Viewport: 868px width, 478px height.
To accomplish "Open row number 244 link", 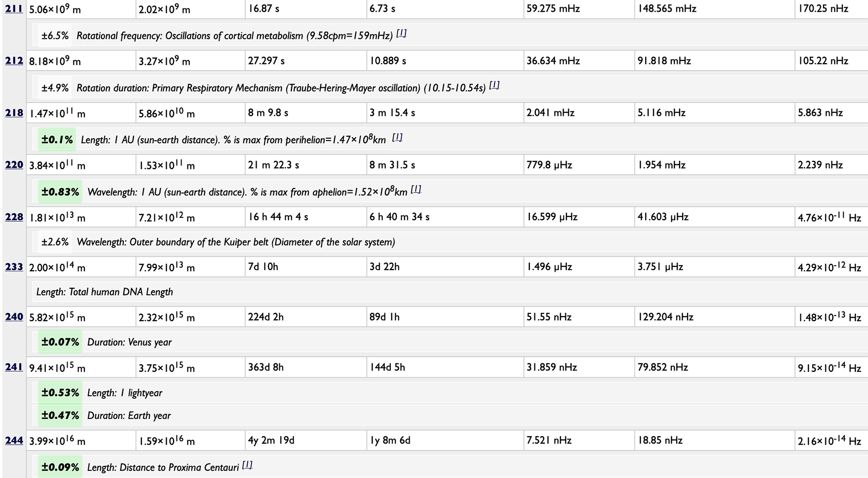I will click(x=14, y=440).
